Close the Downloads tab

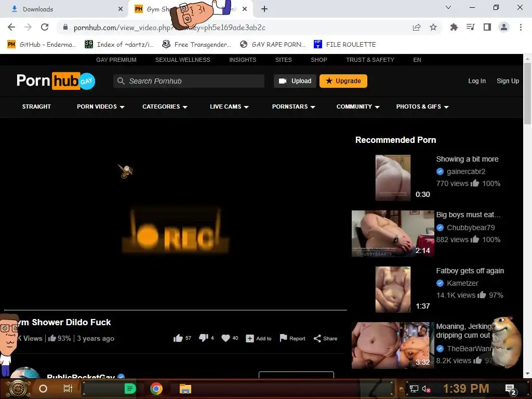121,9
